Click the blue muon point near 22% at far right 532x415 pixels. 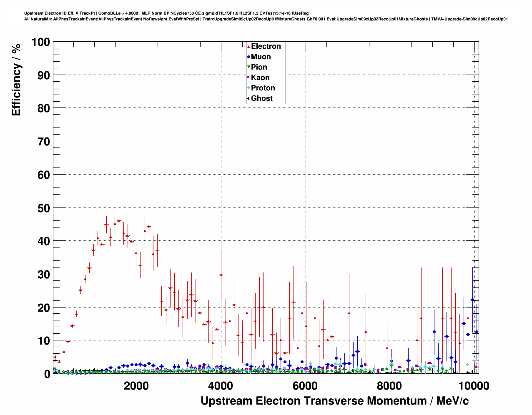point(472,300)
